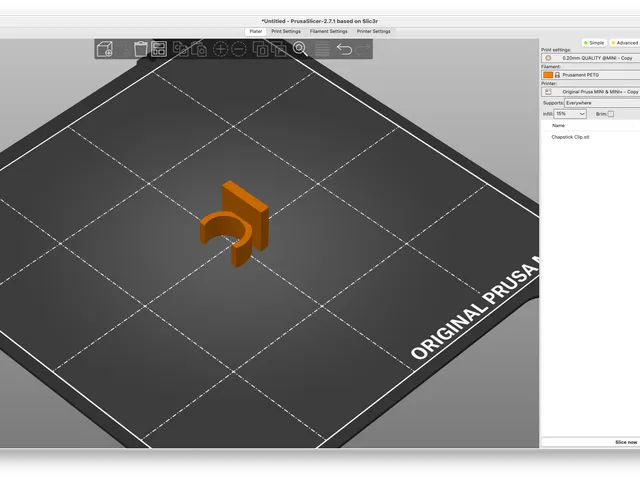This screenshot has height=480, width=640.
Task: Click the Slice now button
Action: [591, 442]
